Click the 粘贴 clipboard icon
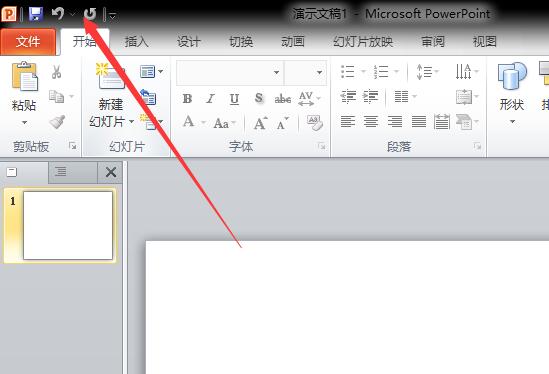549x374 pixels. click(x=25, y=76)
